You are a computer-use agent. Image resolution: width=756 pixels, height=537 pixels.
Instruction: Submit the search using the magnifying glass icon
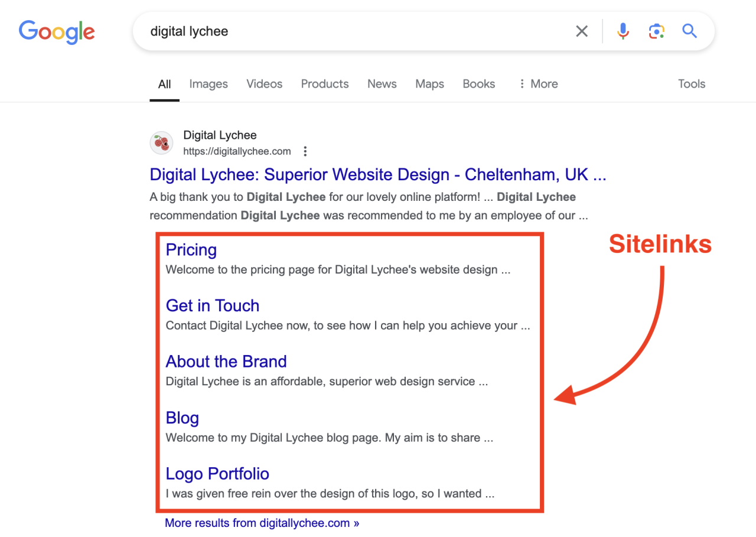[689, 31]
